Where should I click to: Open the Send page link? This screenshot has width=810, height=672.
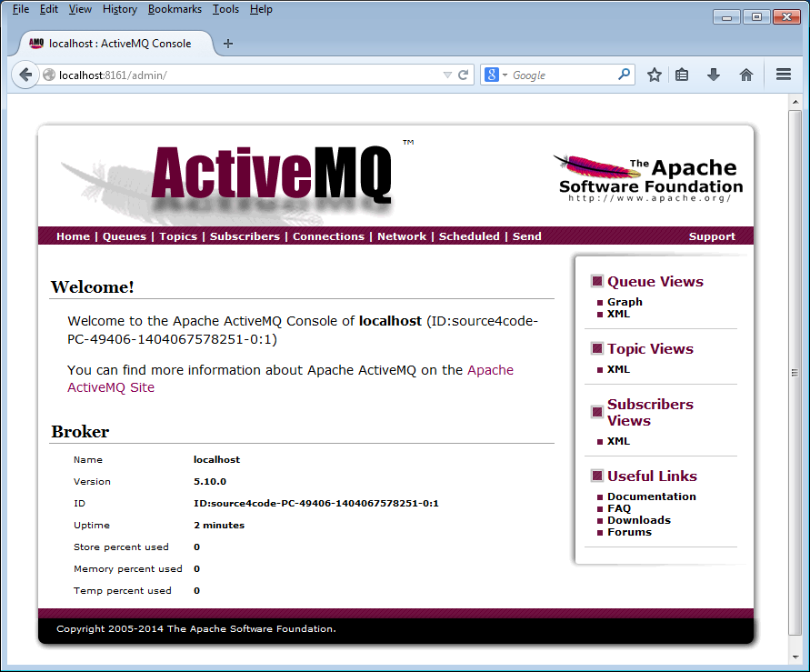pyautogui.click(x=526, y=236)
